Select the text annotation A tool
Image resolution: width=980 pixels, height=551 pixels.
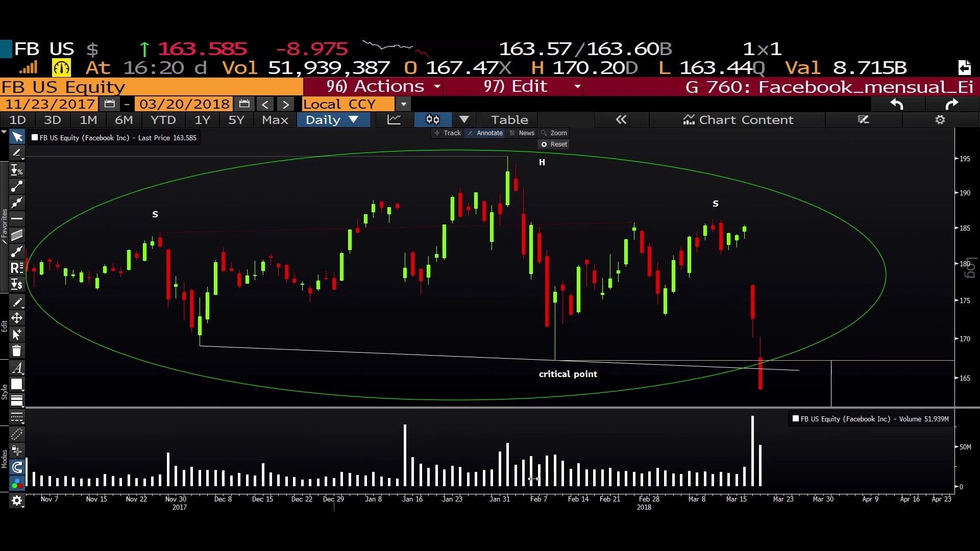point(17,368)
